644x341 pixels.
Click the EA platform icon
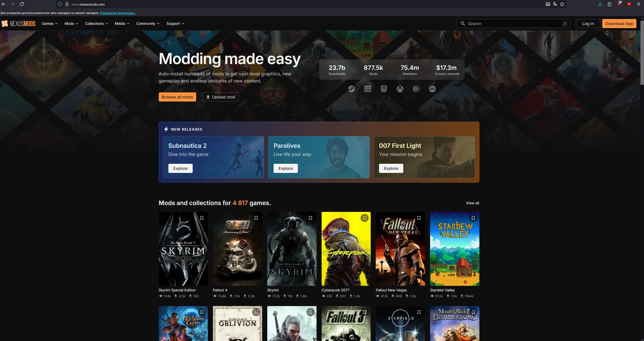[432, 89]
